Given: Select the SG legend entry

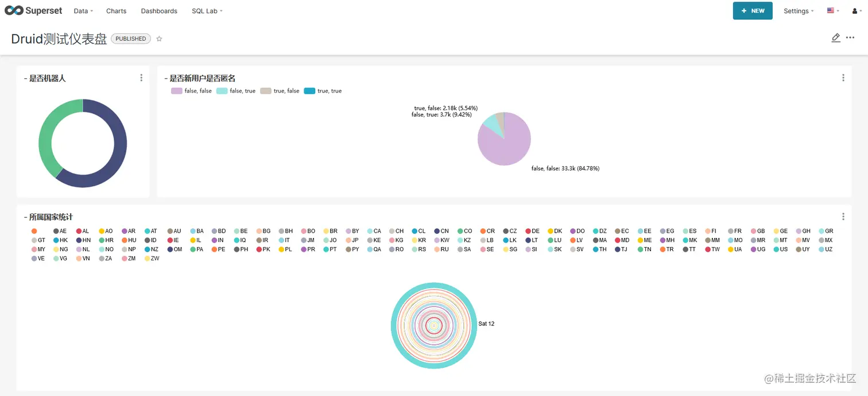Looking at the screenshot, I should [510, 249].
